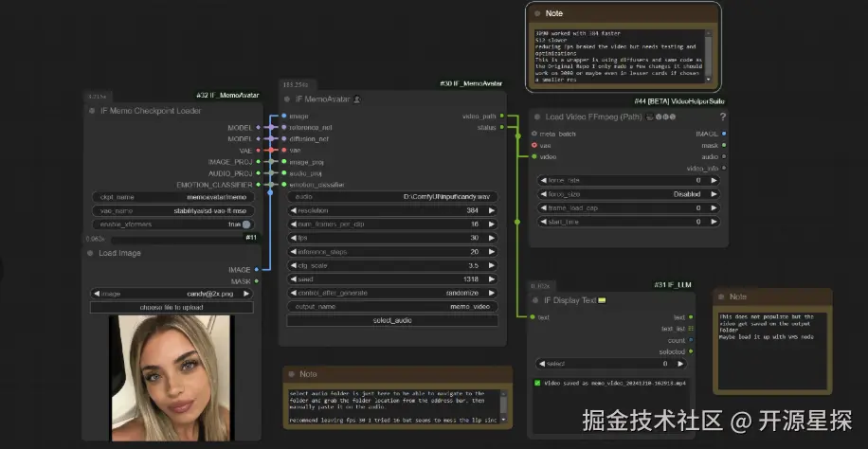Select next image file with right arrow
Screen dimensions: 868x449
coord(246,294)
